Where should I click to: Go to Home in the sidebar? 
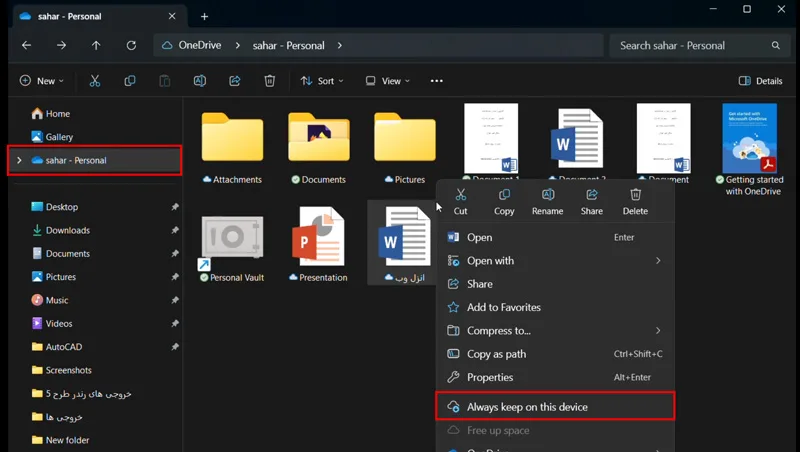tap(51, 114)
